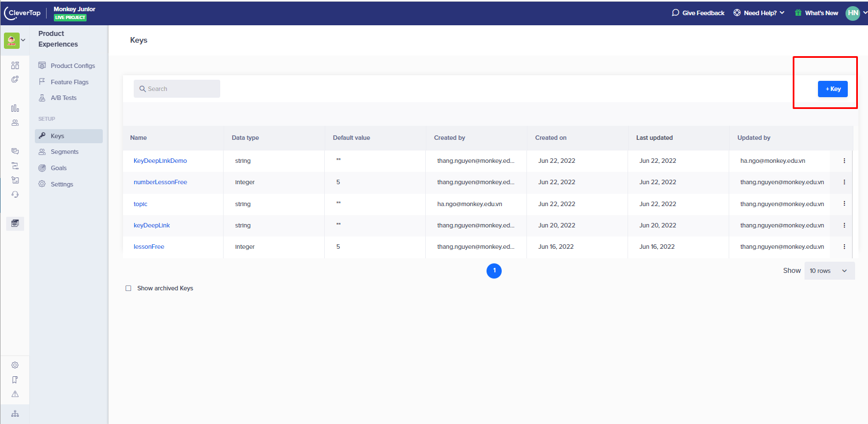Open the lessonFree key link
The image size is (868, 424).
tap(149, 247)
